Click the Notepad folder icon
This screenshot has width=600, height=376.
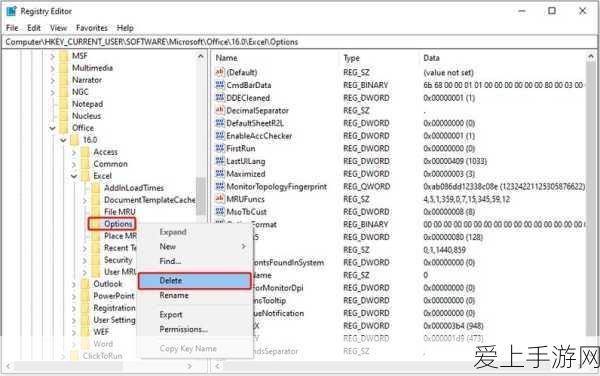coord(64,104)
